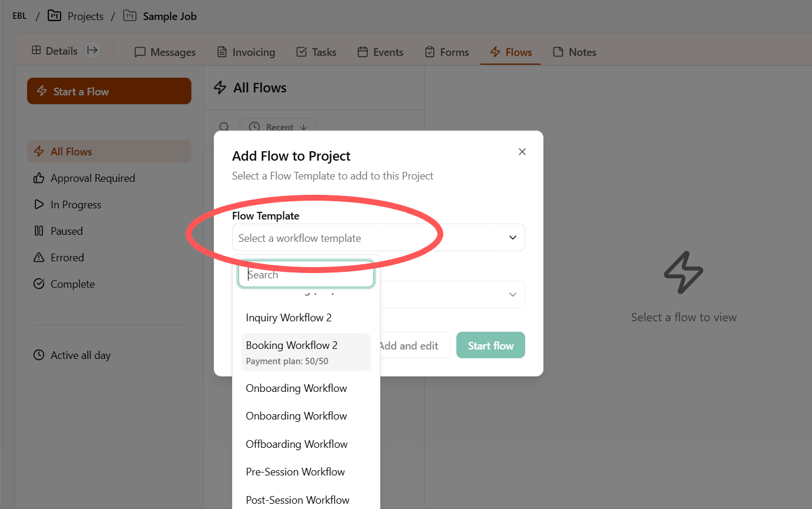The width and height of the screenshot is (812, 509).
Task: Select the Flows tab
Action: point(511,52)
